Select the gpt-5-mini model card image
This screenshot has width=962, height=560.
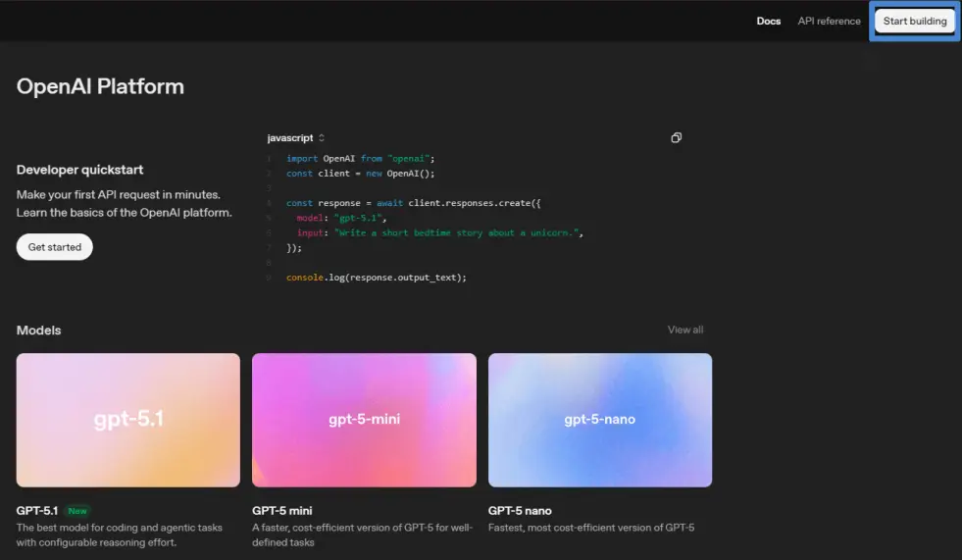(364, 420)
